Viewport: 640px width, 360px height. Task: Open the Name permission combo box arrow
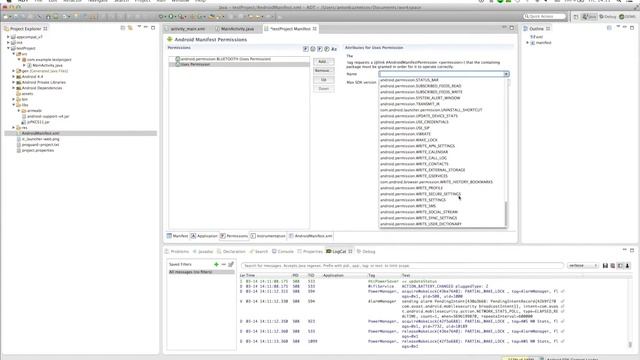click(506, 74)
